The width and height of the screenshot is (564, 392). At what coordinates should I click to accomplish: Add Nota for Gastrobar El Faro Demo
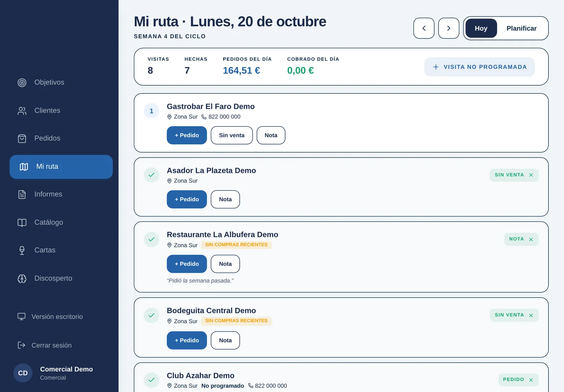(271, 135)
